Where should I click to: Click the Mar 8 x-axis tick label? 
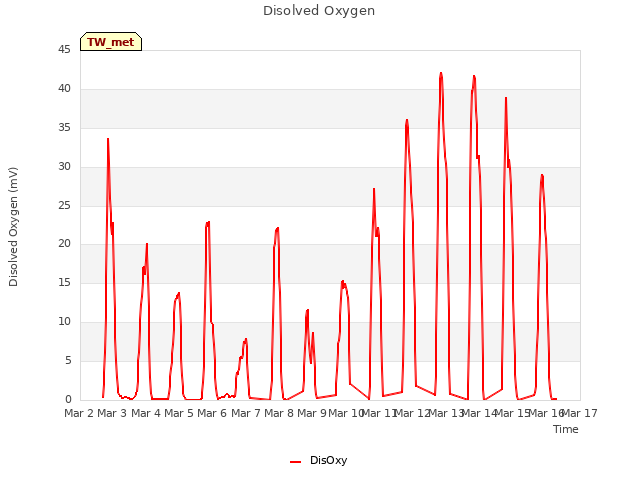tap(279, 413)
